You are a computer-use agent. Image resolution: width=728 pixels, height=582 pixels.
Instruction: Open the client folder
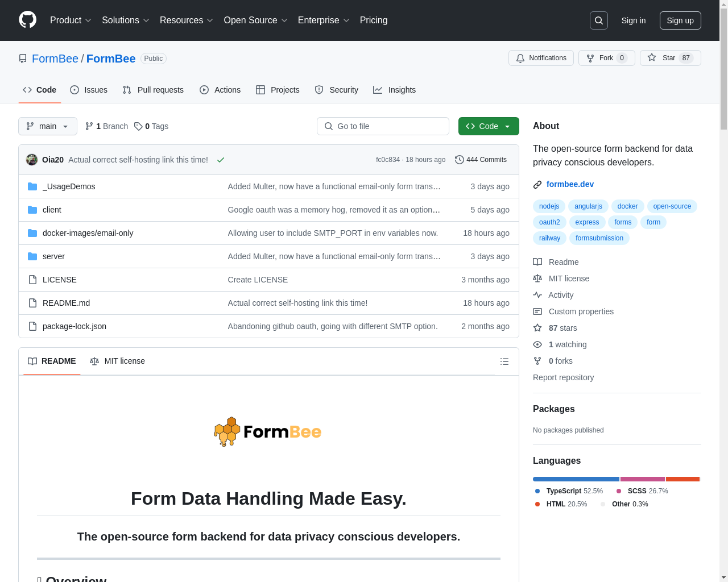[x=52, y=210]
